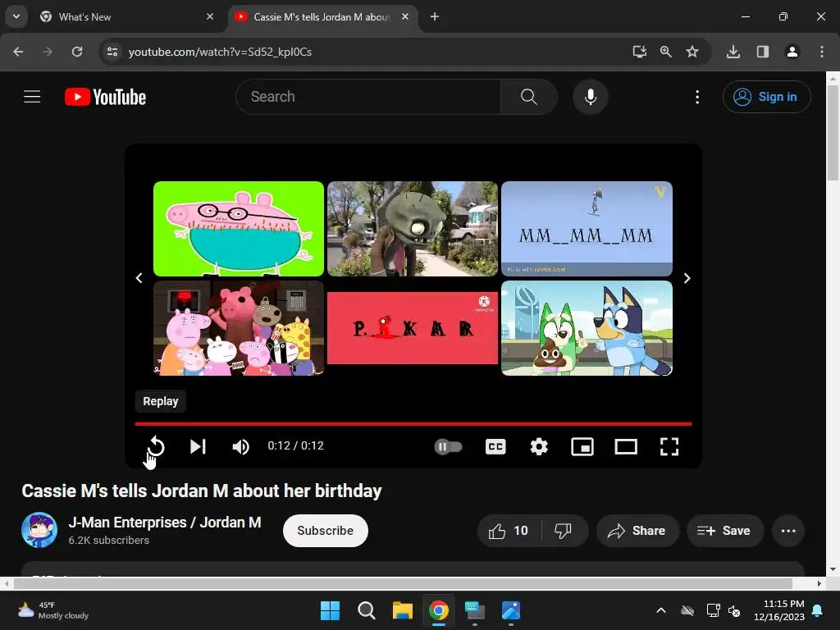Show next end-screen suggestions
Viewport: 840px width, 630px height.
(687, 278)
